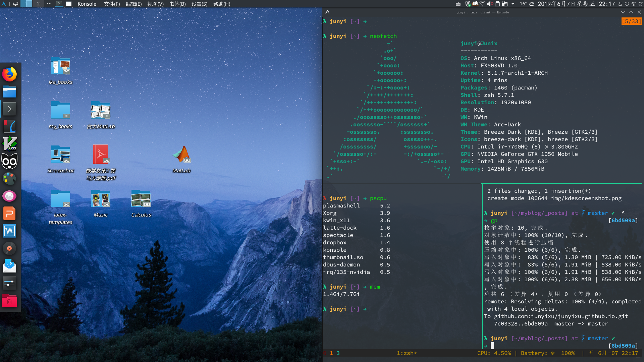Open the 设置(S) menu
Screen dimensions: 644x362
point(199,4)
